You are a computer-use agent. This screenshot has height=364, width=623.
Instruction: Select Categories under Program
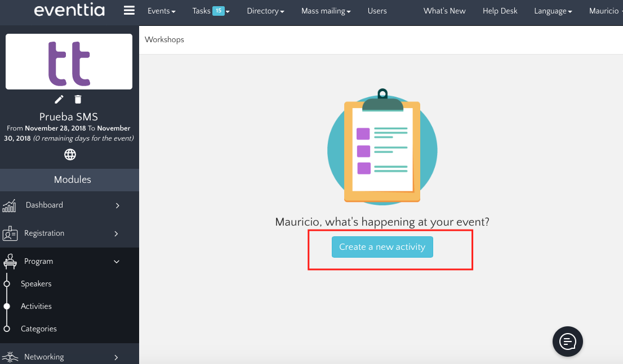tap(39, 329)
